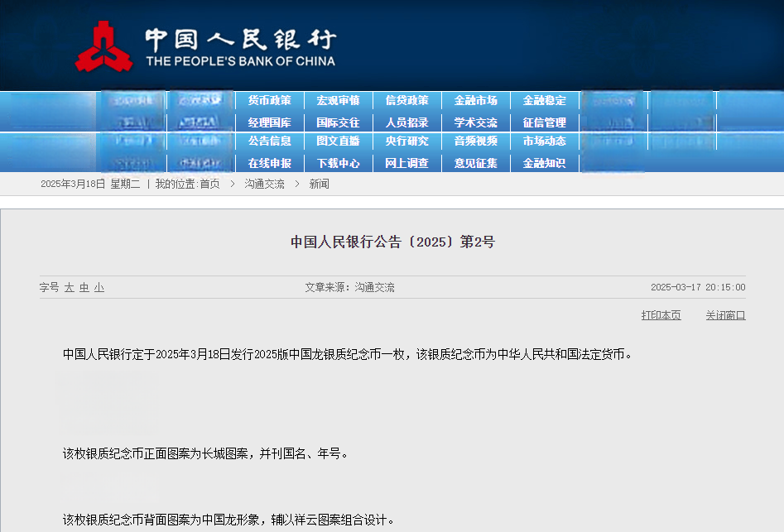Select 公告信息 in navigation
The image size is (784, 532).
point(270,141)
